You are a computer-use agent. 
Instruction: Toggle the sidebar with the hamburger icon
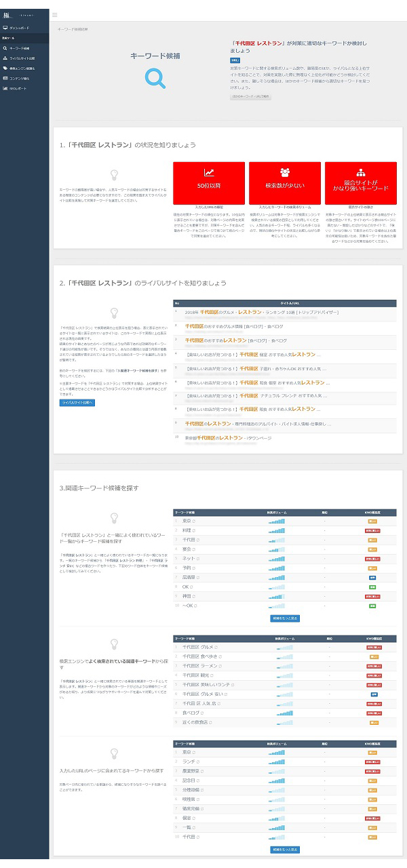(55, 15)
